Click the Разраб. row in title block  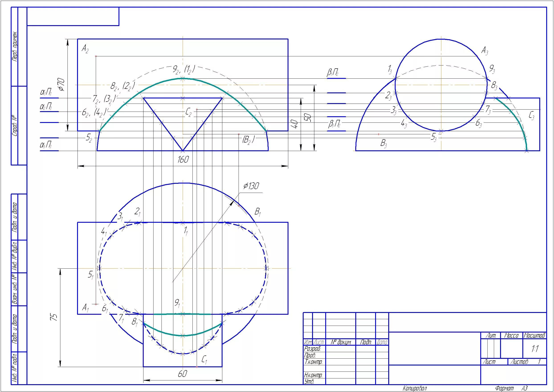(312, 349)
